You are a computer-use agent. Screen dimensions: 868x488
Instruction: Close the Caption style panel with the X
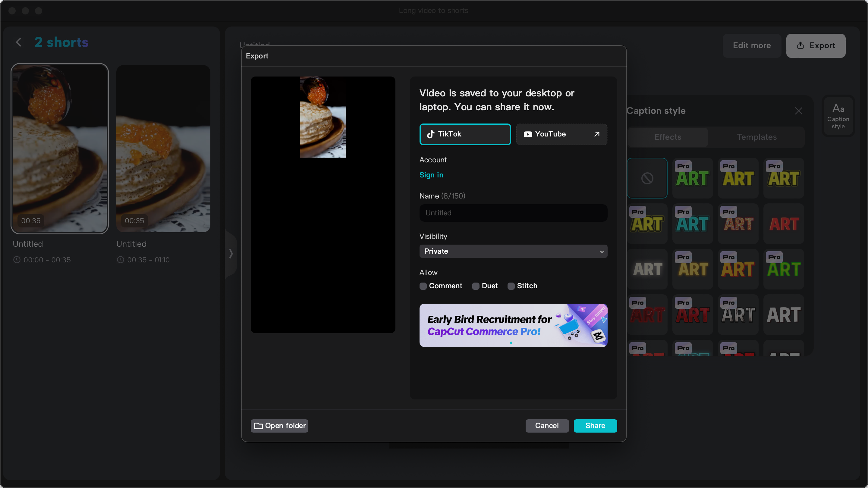[799, 111]
